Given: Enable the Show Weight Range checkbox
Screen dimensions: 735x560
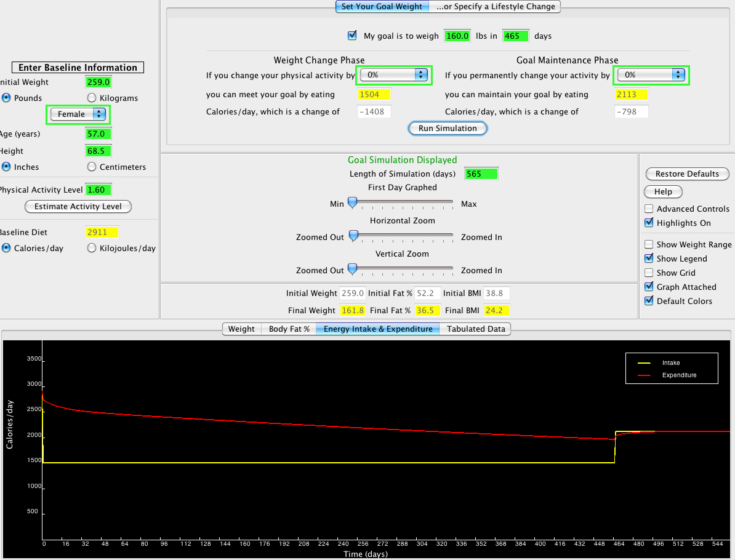Looking at the screenshot, I should pos(649,244).
